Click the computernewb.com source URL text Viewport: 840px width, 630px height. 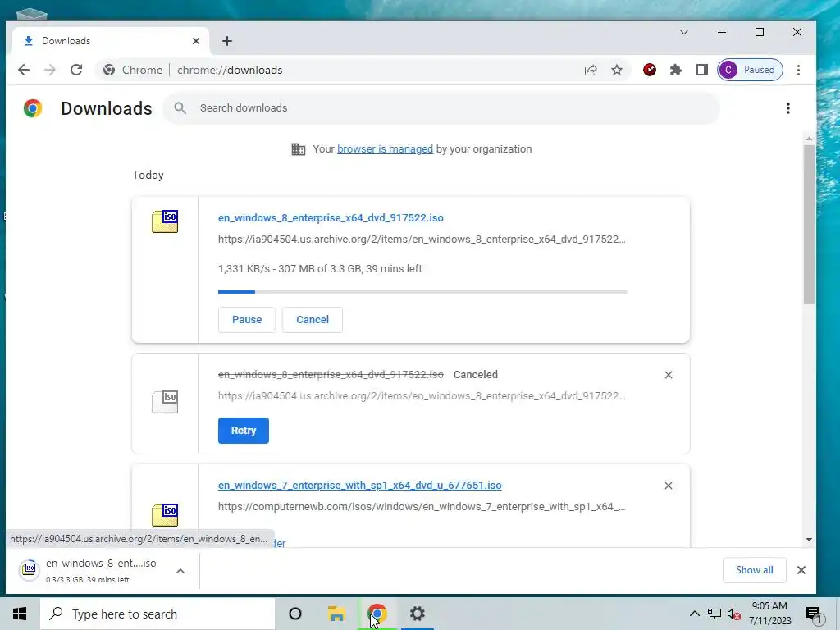pyautogui.click(x=422, y=507)
